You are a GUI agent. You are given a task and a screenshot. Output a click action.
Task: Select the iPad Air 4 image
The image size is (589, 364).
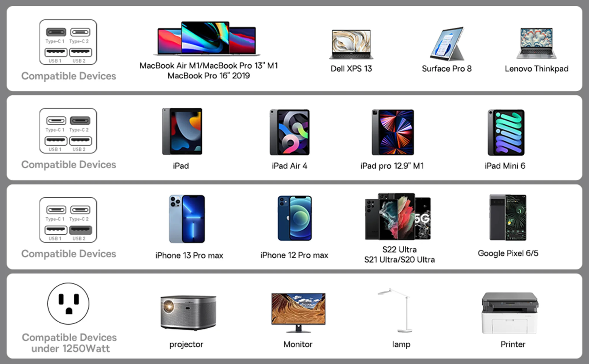click(x=290, y=132)
